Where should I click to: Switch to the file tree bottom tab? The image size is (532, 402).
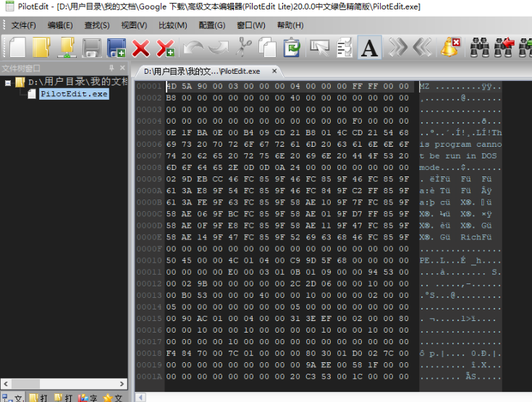click(x=13, y=398)
